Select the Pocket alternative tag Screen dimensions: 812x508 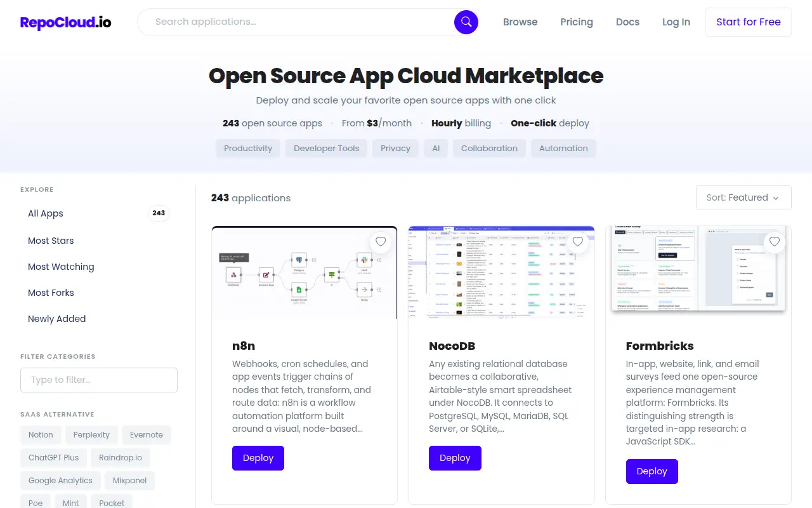[x=112, y=503]
